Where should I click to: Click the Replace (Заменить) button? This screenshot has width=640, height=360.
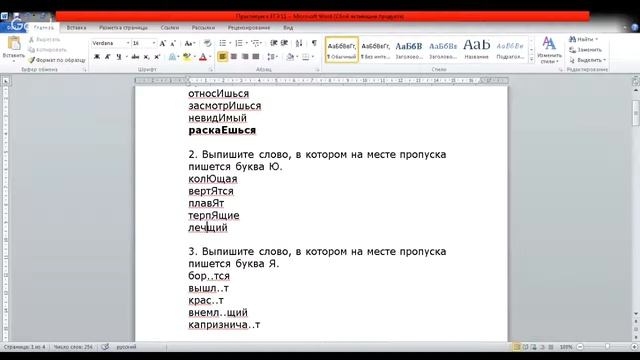[585, 50]
